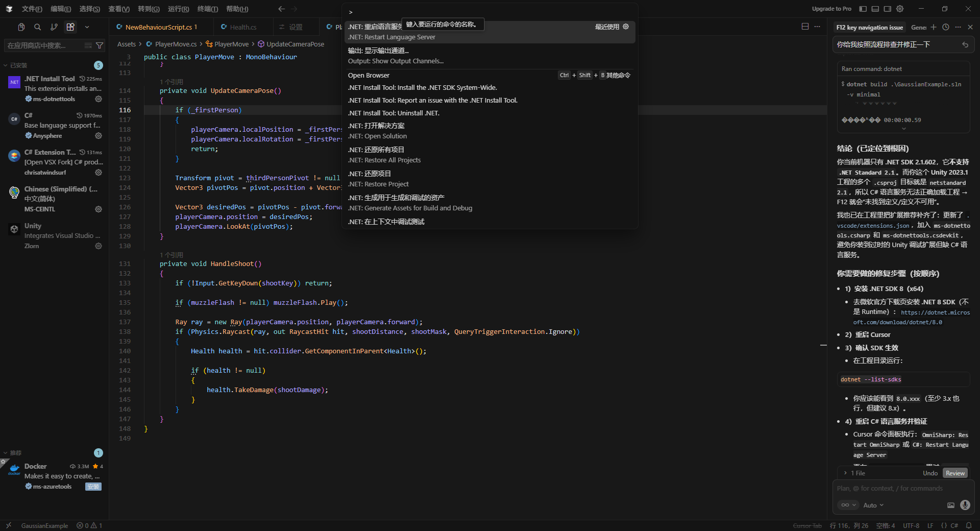Open manage gear for C# Extension T...
The height and width of the screenshot is (531, 980).
click(99, 173)
